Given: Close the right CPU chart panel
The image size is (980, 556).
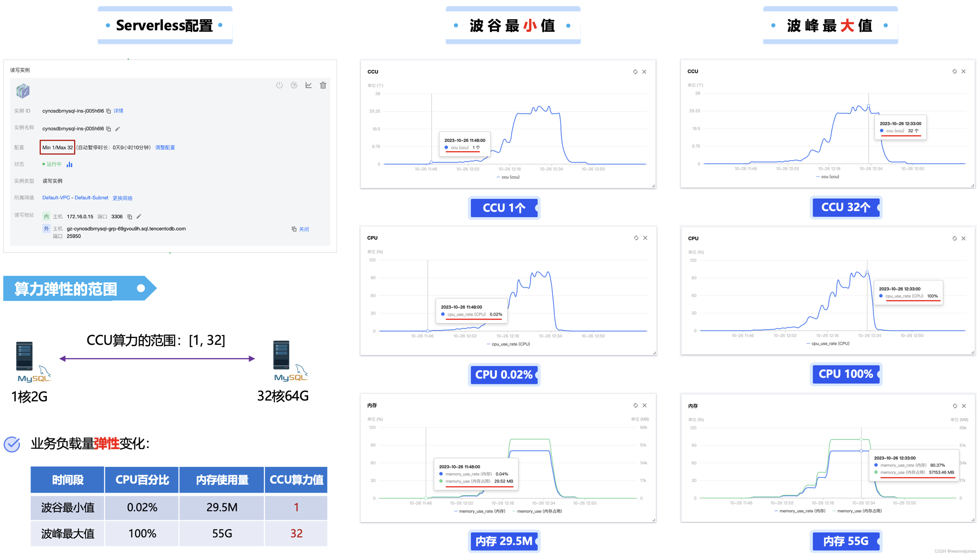Looking at the screenshot, I should point(963,238).
